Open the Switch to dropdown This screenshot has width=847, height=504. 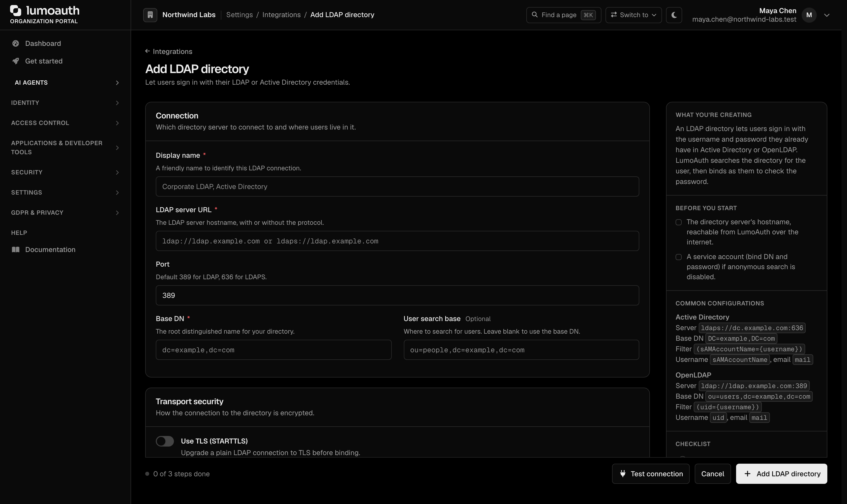[x=634, y=15]
